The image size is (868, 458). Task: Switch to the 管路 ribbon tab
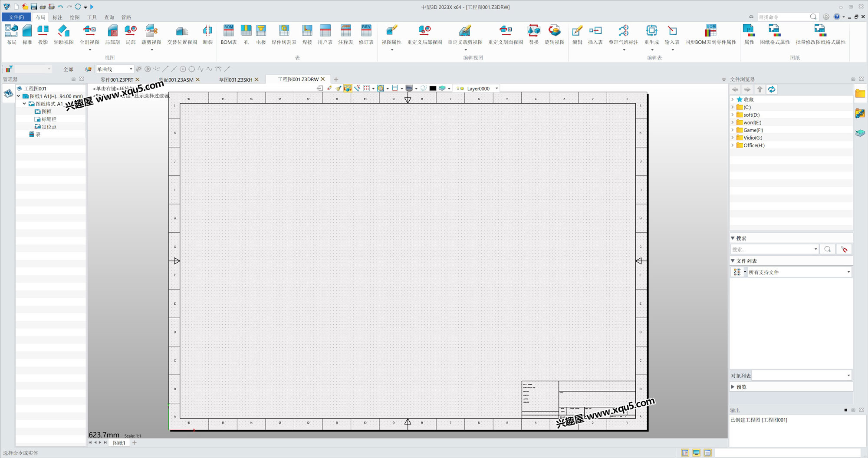[x=126, y=17]
